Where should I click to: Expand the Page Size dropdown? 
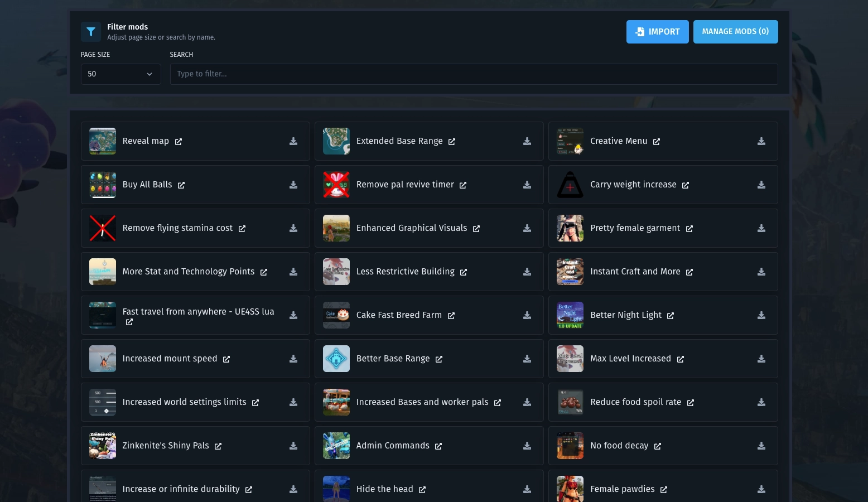tap(120, 74)
